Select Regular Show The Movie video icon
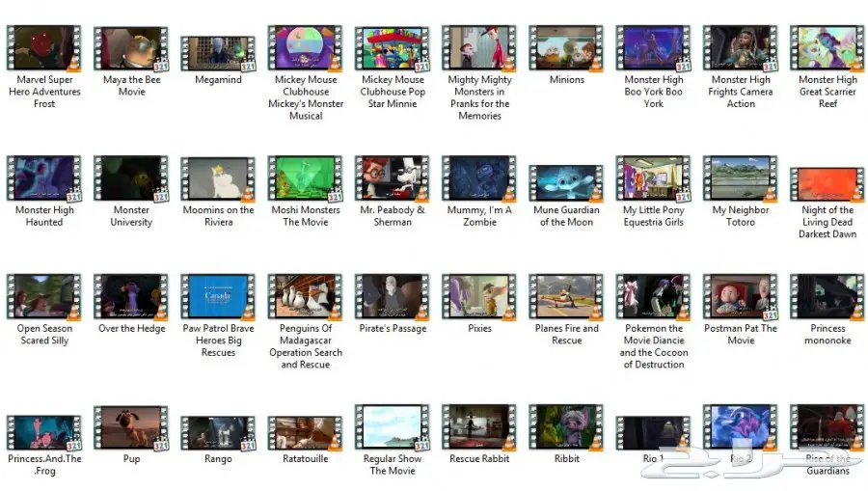This screenshot has width=868, height=491. 393,427
